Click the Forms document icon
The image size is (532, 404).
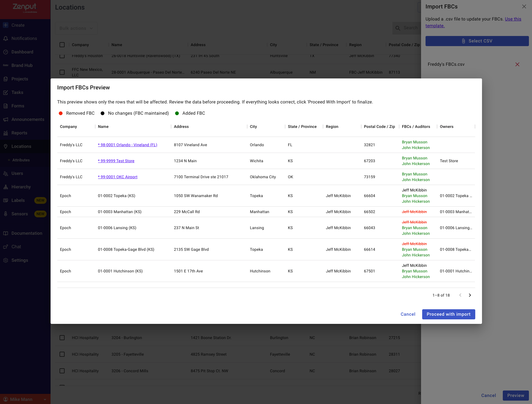6,106
